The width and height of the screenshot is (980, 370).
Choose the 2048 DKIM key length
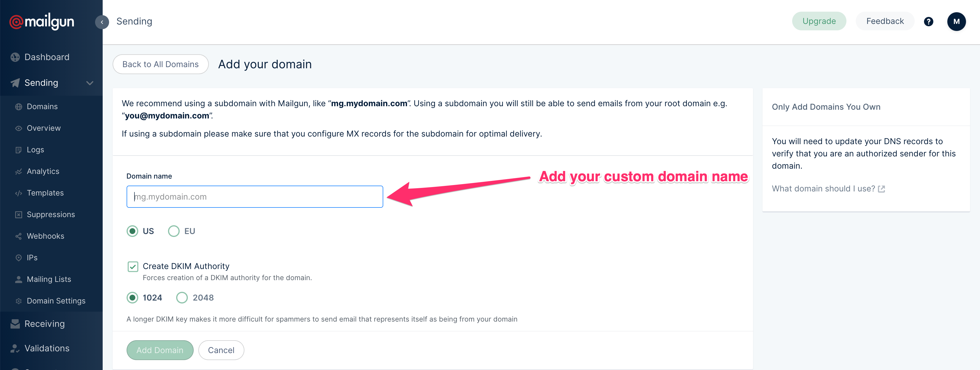pyautogui.click(x=182, y=298)
